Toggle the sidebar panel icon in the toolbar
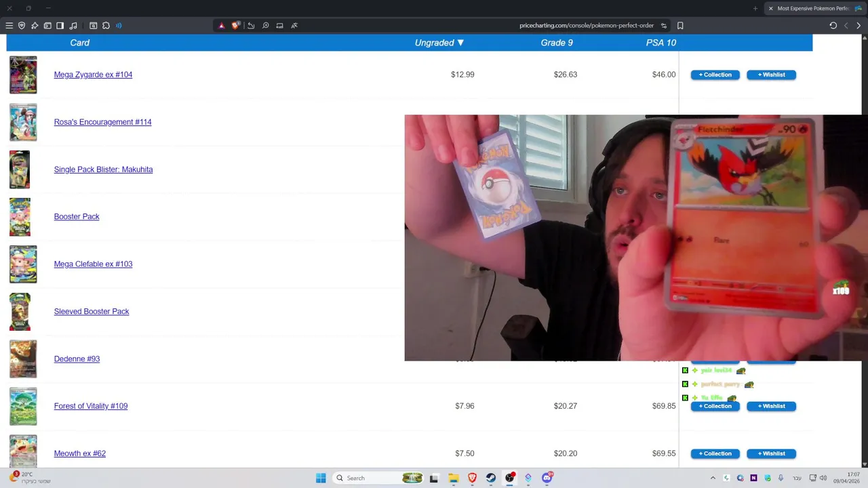The width and height of the screenshot is (868, 488). coord(60,26)
